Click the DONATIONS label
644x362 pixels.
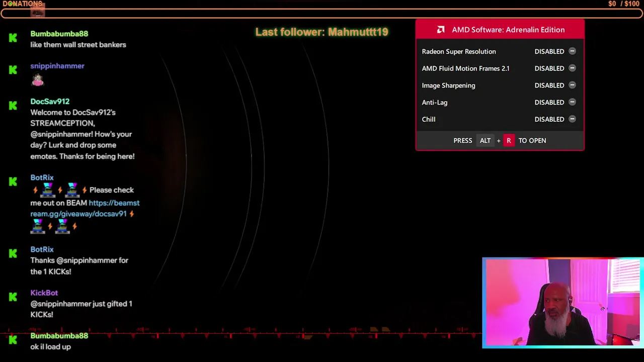(23, 4)
